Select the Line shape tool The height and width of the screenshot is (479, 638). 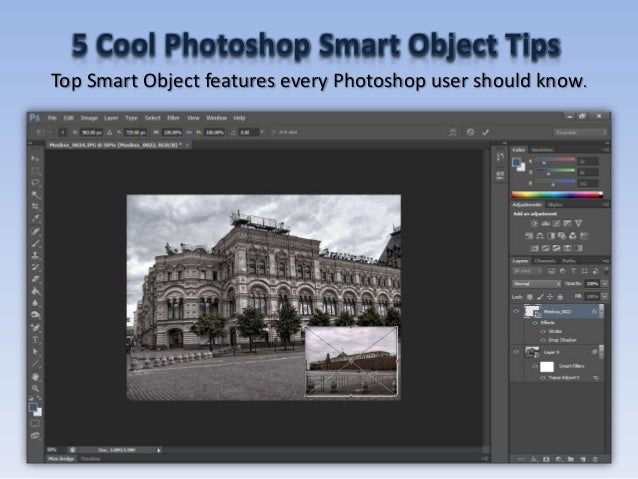click(x=35, y=363)
